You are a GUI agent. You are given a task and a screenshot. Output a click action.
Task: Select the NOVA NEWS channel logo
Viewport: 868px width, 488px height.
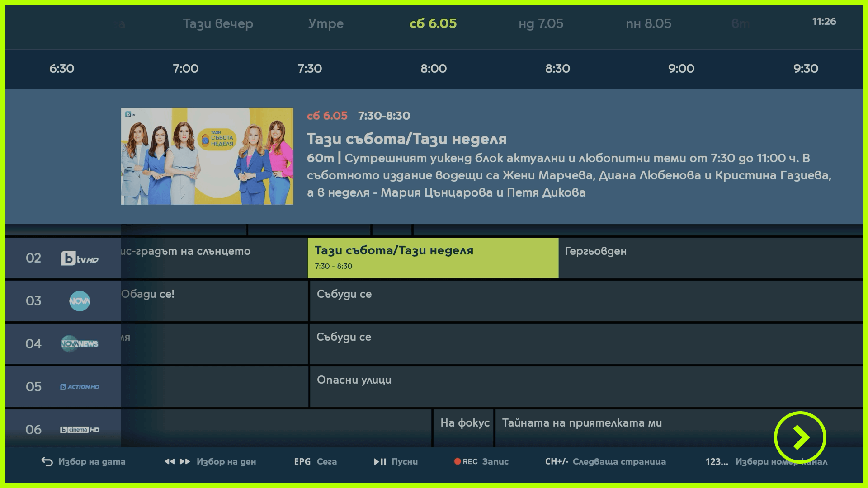point(80,343)
